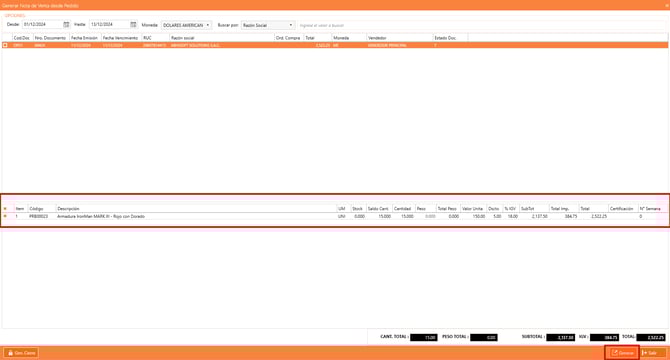
Task: Select the Armadura IronMan MARK III item row
Action: [335, 217]
